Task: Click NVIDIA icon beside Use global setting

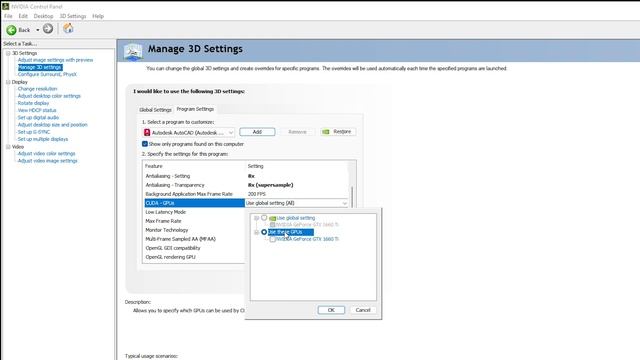Action: coord(273,218)
